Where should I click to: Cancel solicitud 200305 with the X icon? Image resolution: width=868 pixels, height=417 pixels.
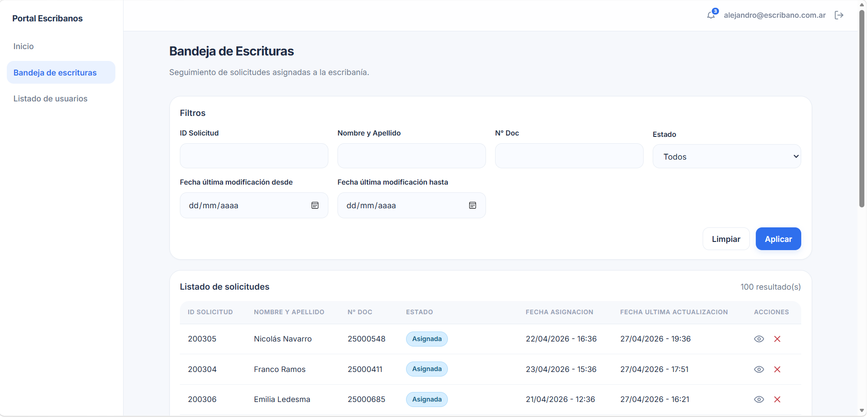click(x=778, y=339)
